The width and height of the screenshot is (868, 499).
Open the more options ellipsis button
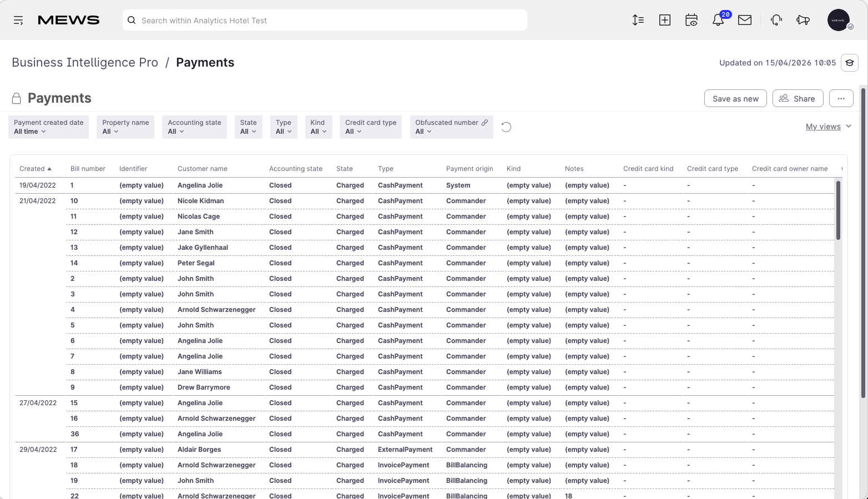pos(841,98)
